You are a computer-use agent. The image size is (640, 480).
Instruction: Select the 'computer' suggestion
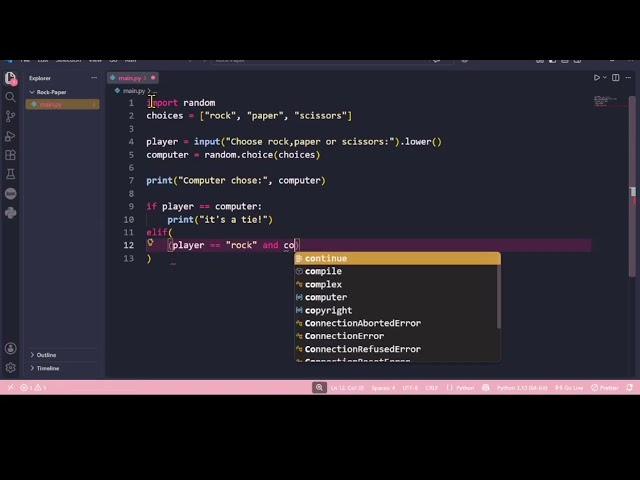click(396, 298)
